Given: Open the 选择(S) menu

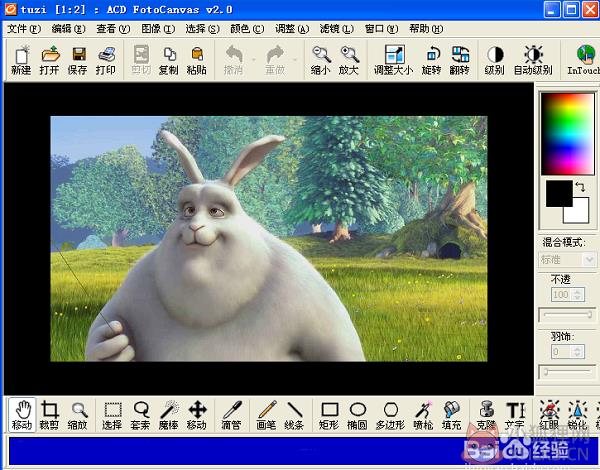Looking at the screenshot, I should click(202, 29).
